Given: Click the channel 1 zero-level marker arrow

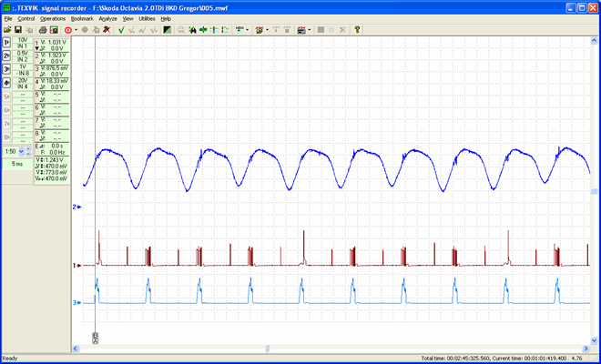Looking at the screenshot, I should pos(77,265).
